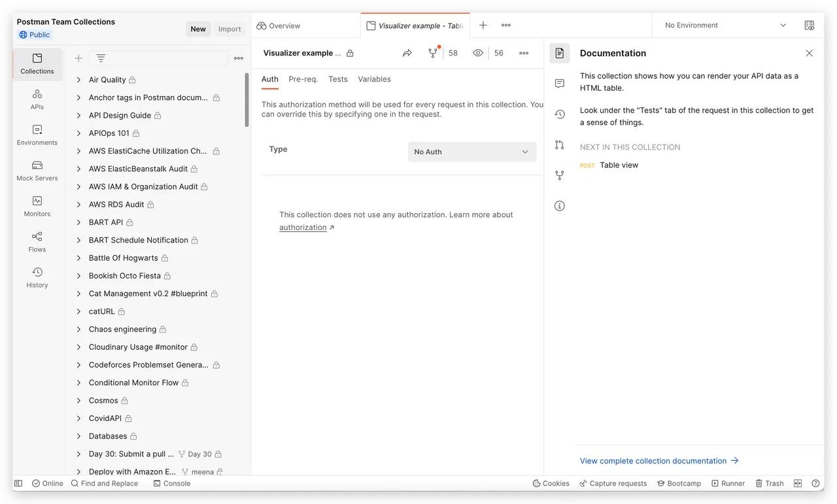Click the environment quick look icon
Image resolution: width=837 pixels, height=504 pixels.
click(x=810, y=25)
